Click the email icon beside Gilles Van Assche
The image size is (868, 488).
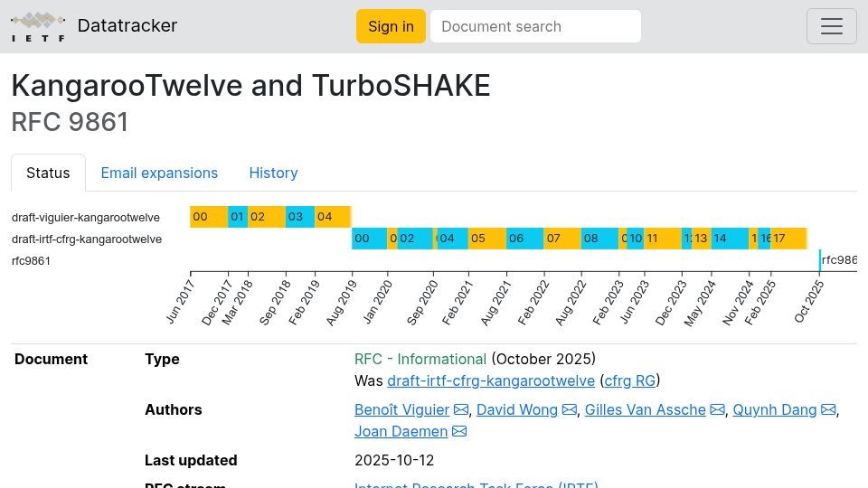tap(717, 410)
